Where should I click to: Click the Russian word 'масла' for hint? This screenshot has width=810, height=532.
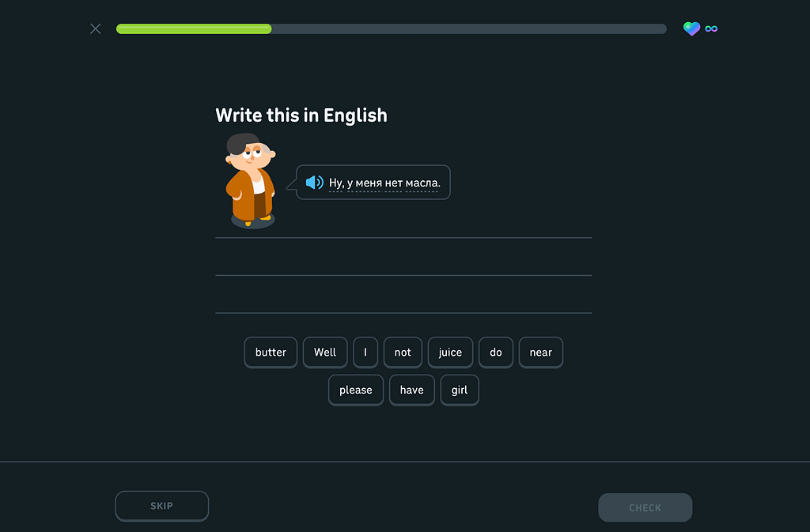(422, 183)
